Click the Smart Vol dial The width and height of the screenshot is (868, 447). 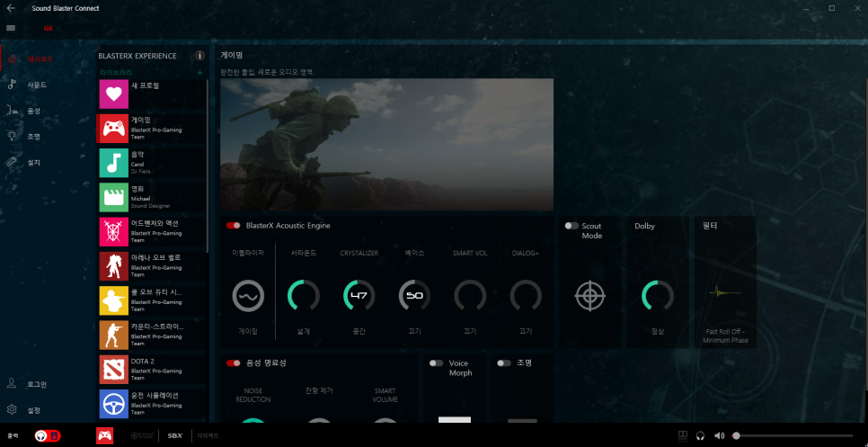(470, 296)
